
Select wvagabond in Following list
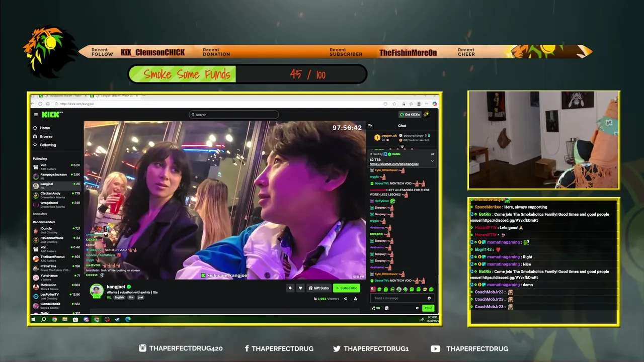tap(57, 204)
